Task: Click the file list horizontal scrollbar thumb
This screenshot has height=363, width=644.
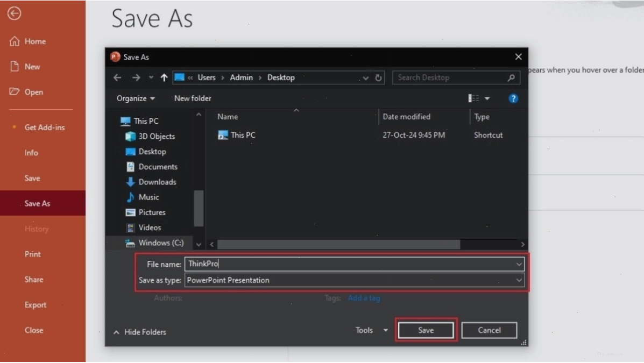Action: pos(338,245)
